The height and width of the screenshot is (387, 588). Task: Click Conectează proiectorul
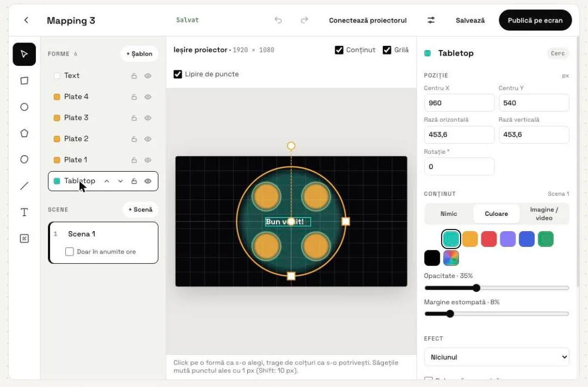click(x=368, y=20)
